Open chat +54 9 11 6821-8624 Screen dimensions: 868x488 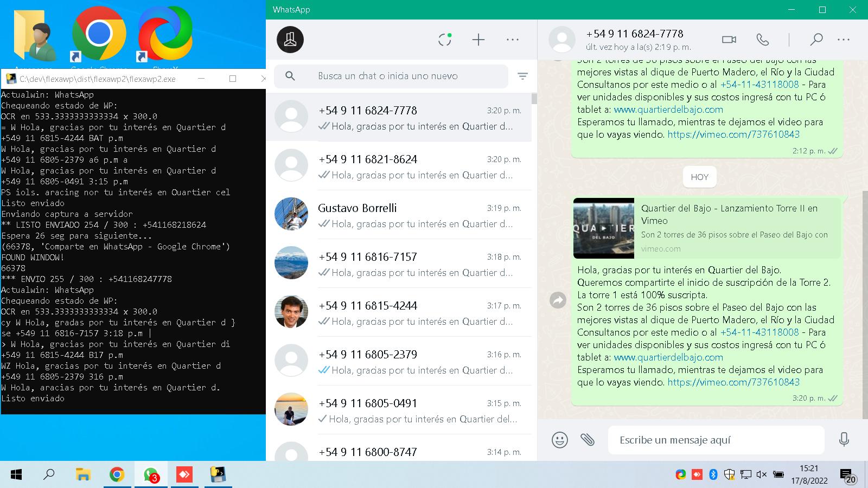pyautogui.click(x=399, y=166)
